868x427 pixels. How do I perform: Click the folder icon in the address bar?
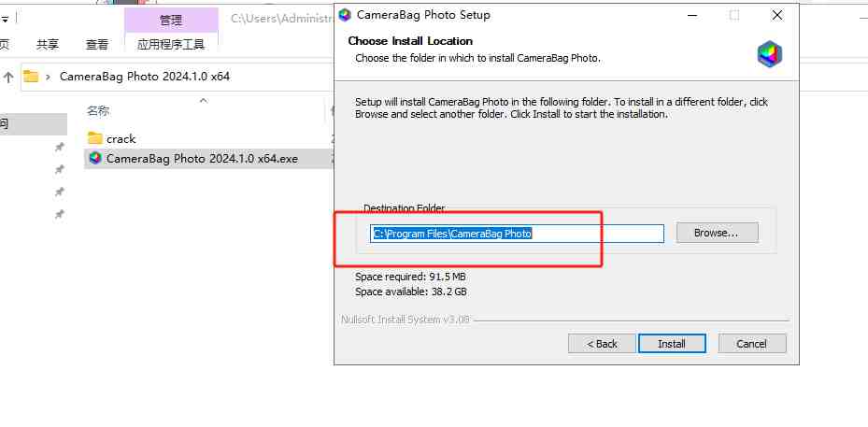point(31,77)
